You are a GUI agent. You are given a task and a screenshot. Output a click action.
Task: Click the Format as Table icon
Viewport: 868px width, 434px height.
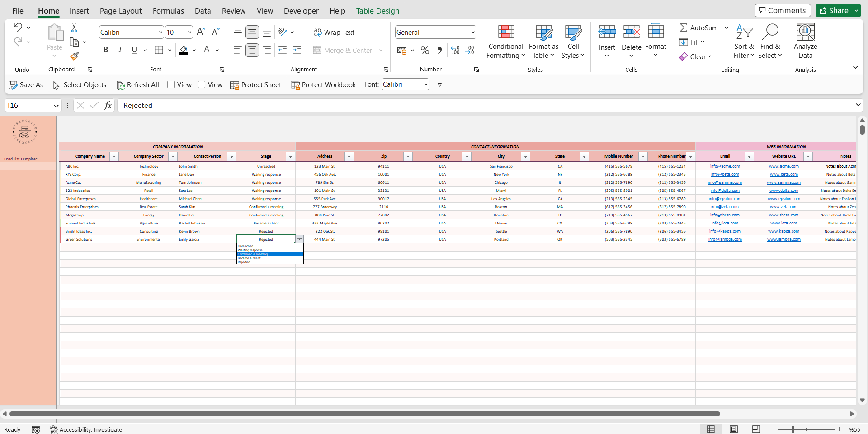[x=543, y=32]
